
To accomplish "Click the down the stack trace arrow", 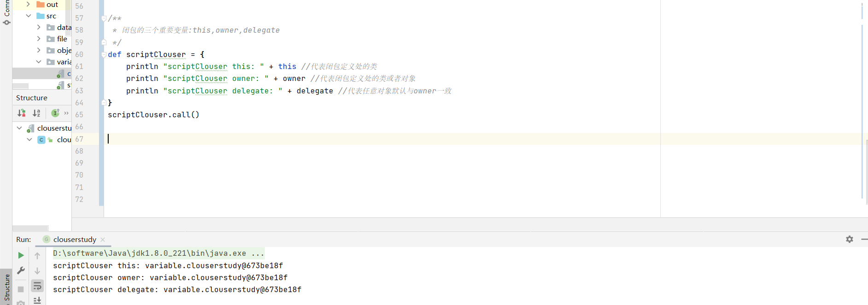I will [x=37, y=271].
